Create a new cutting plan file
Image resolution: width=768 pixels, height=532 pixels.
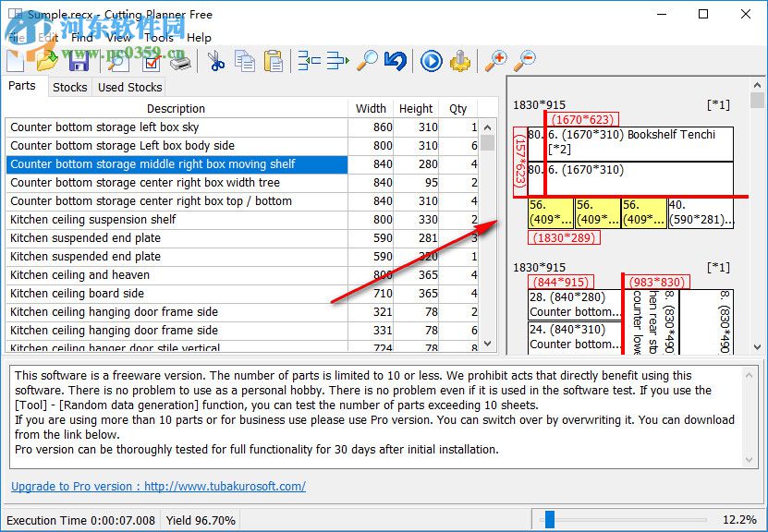click(15, 61)
